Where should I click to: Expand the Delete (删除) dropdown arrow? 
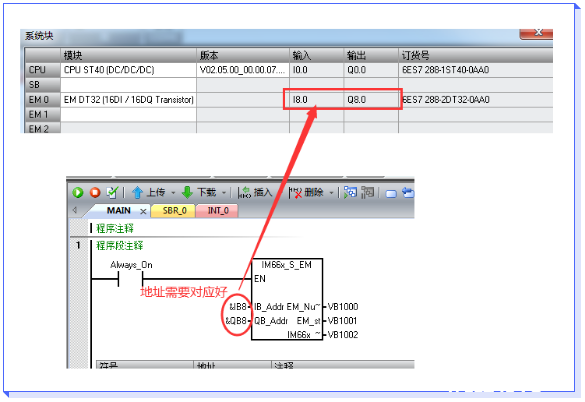[331, 193]
